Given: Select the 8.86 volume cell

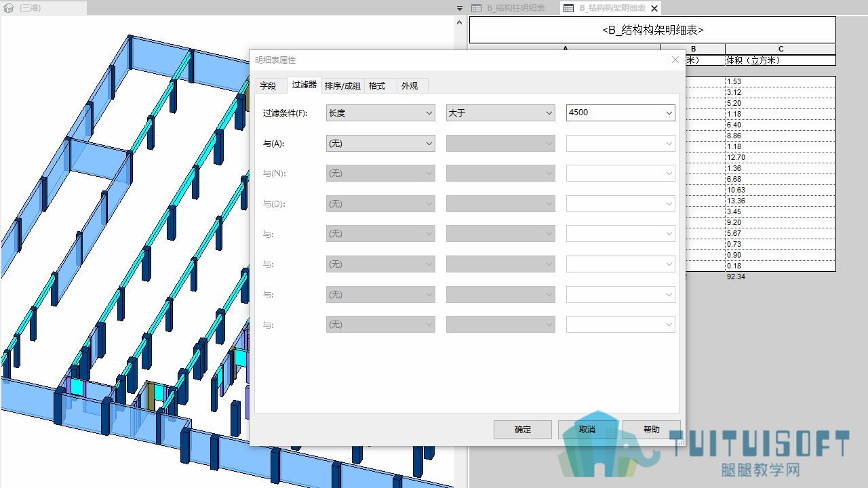Looking at the screenshot, I should click(781, 136).
